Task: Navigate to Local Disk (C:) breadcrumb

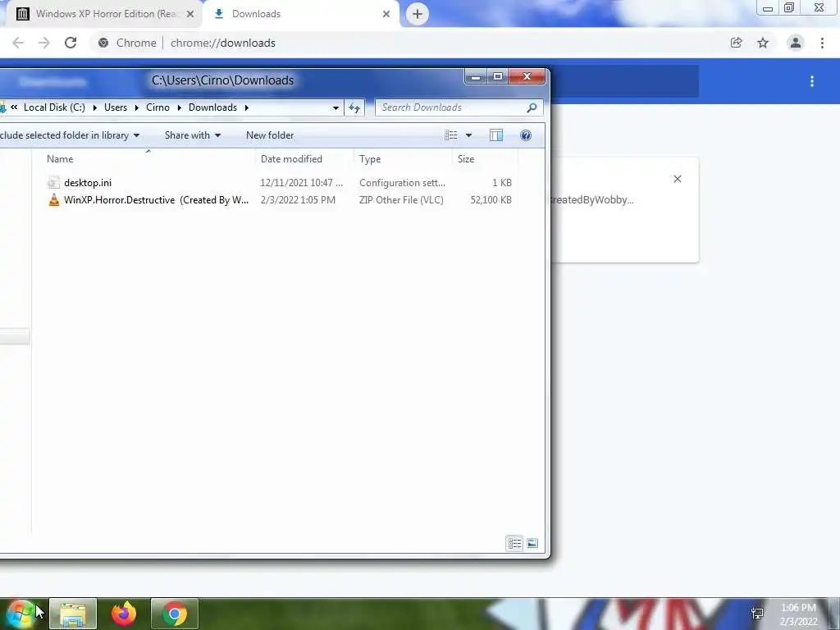Action: click(x=54, y=107)
